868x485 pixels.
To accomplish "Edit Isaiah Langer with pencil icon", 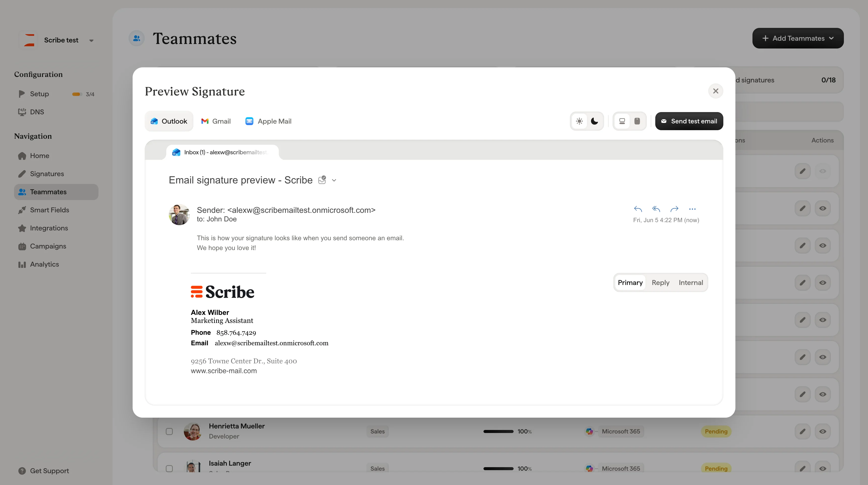I will point(803,468).
